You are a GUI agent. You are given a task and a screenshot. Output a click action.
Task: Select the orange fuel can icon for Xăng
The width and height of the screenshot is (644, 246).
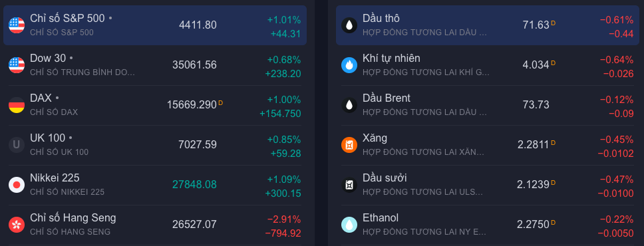[x=349, y=145]
